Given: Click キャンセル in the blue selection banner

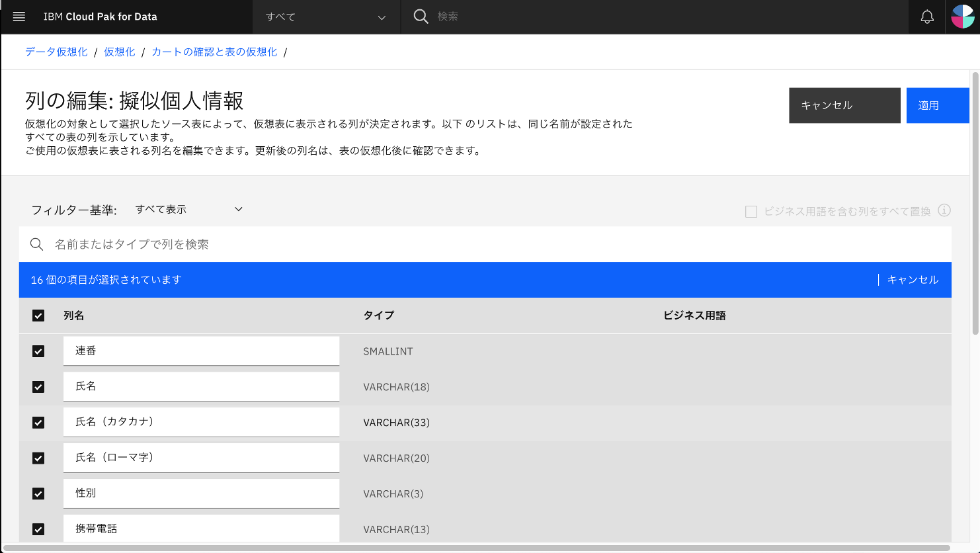Looking at the screenshot, I should tap(913, 279).
